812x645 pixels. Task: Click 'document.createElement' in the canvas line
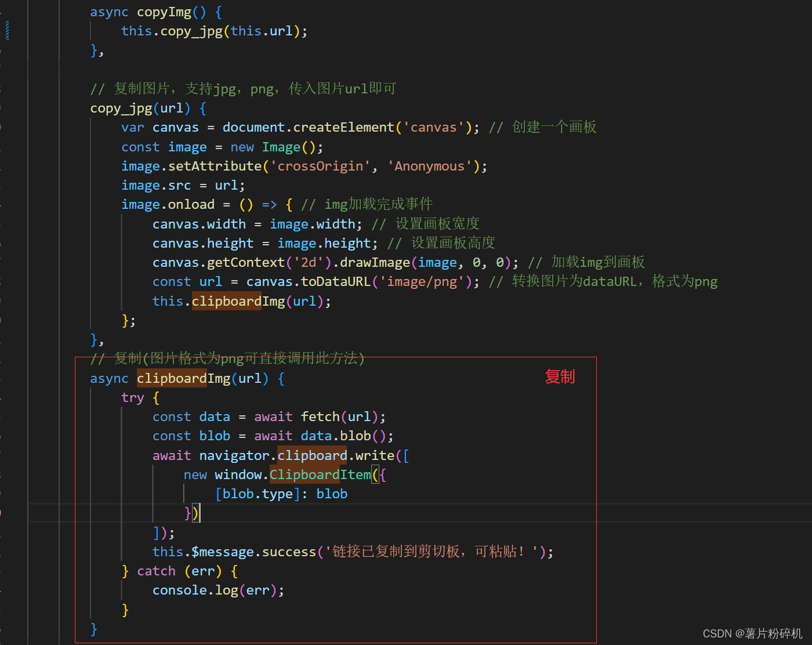[309, 128]
